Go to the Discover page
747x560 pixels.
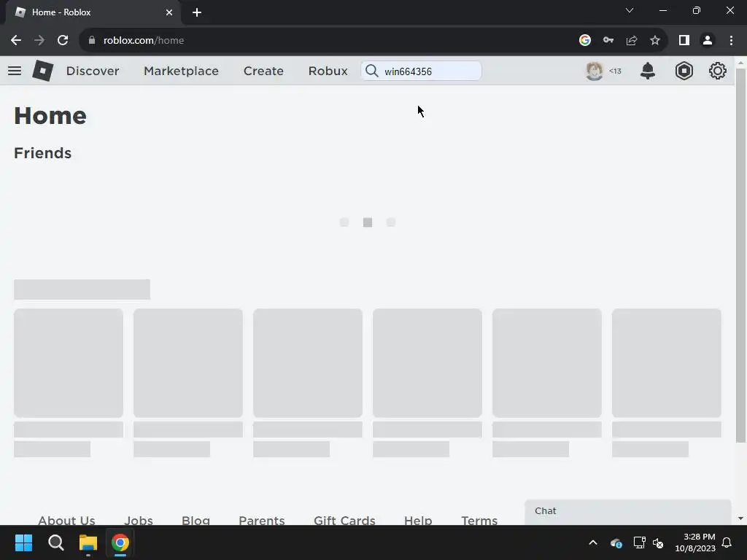(93, 71)
